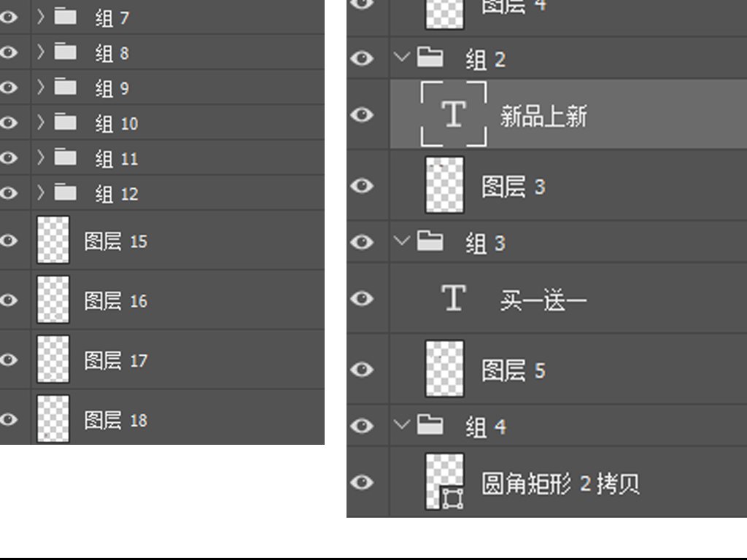Click the folder icon of 组 4
This screenshot has height=560, width=747.
(x=430, y=426)
